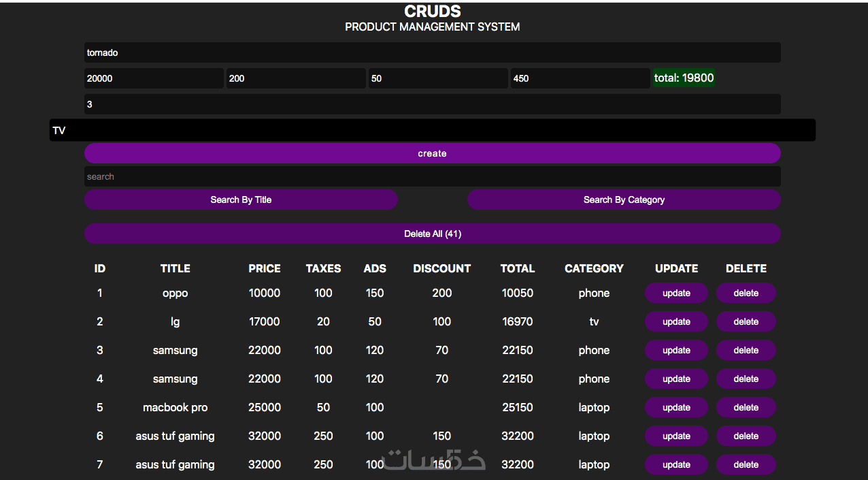The image size is (868, 480).
Task: Click price 17000 in lg row
Action: (x=265, y=322)
